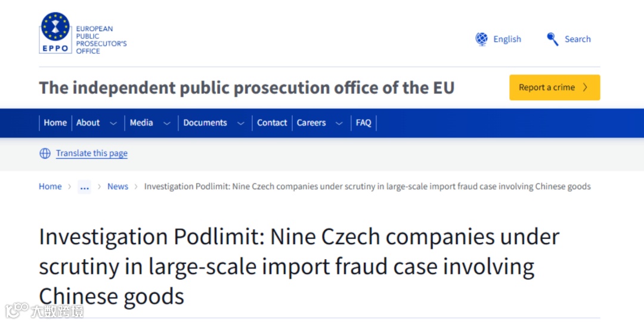Viewport: 644px width, 323px height.
Task: Click the Translate page globe icon
Action: click(45, 153)
